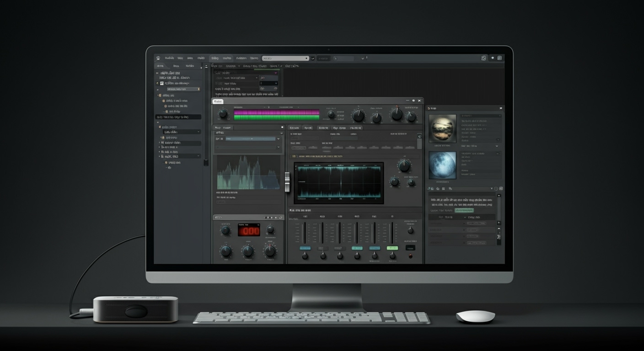Expand the dropdown beside the blue field above the spectrum graph
The width and height of the screenshot is (644, 351).
click(278, 138)
